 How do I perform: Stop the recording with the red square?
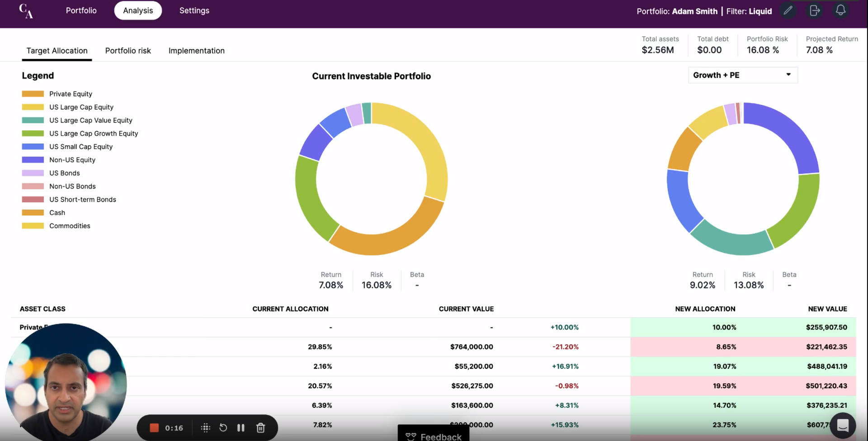(154, 428)
